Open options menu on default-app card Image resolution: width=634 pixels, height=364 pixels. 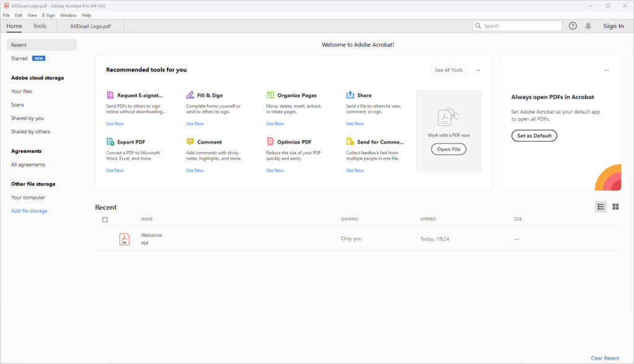click(607, 70)
